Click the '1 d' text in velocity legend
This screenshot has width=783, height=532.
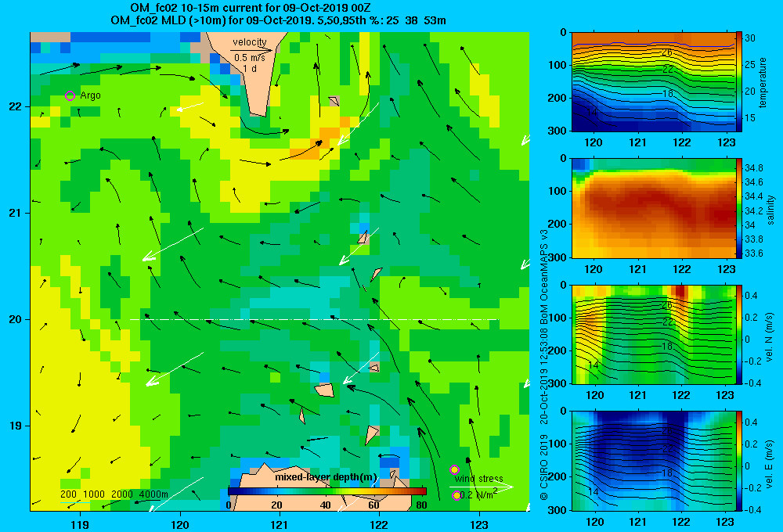click(x=250, y=68)
